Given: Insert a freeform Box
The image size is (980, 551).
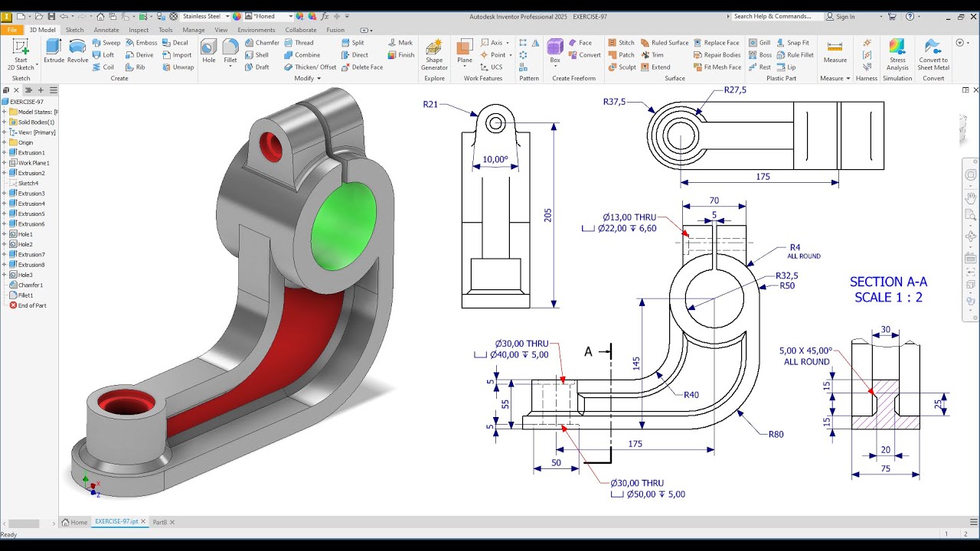Looking at the screenshot, I should 555,51.
